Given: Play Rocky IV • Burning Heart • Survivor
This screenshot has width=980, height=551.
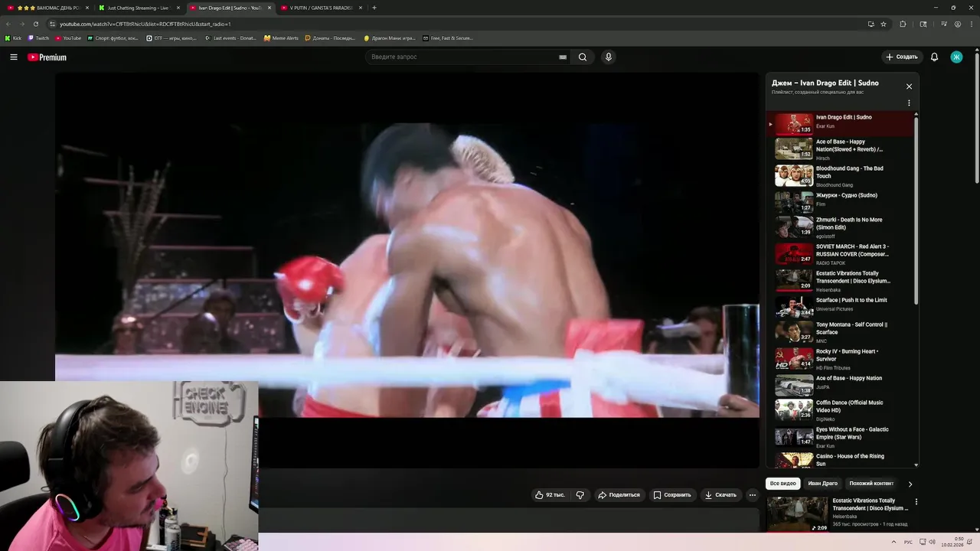Looking at the screenshot, I should point(840,359).
